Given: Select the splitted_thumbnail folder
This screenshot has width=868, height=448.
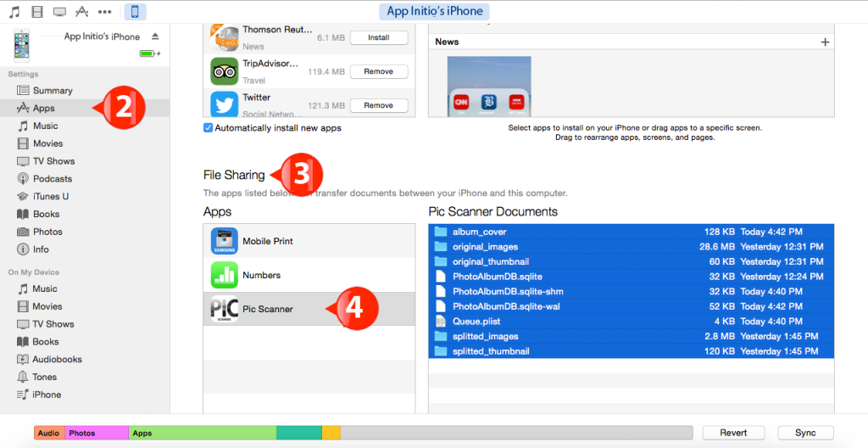Looking at the screenshot, I should (631, 351).
